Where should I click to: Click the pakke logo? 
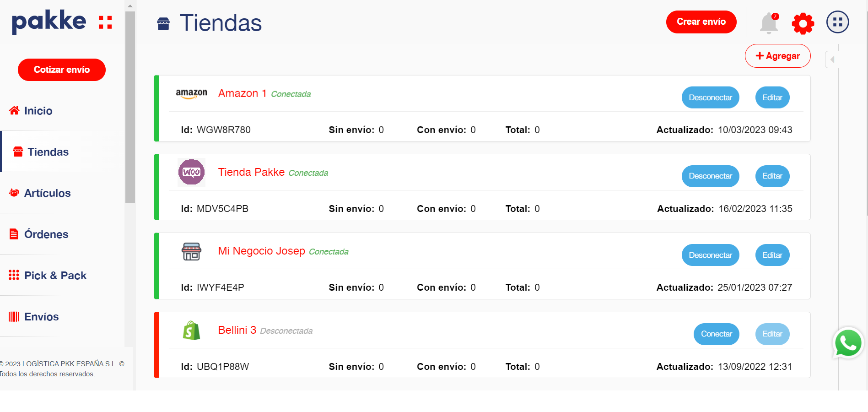point(62,22)
